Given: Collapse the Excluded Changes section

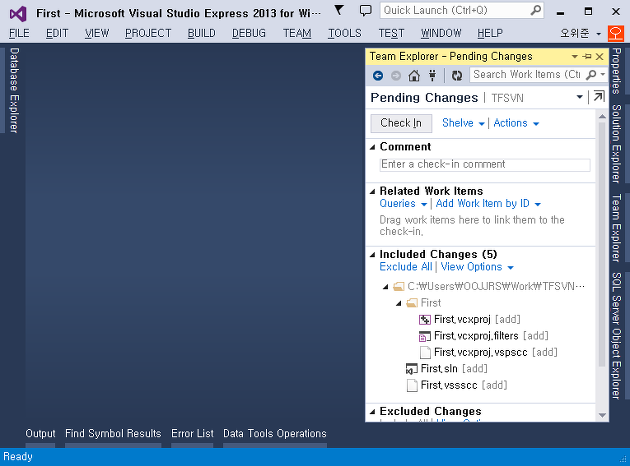Looking at the screenshot, I should 372,412.
